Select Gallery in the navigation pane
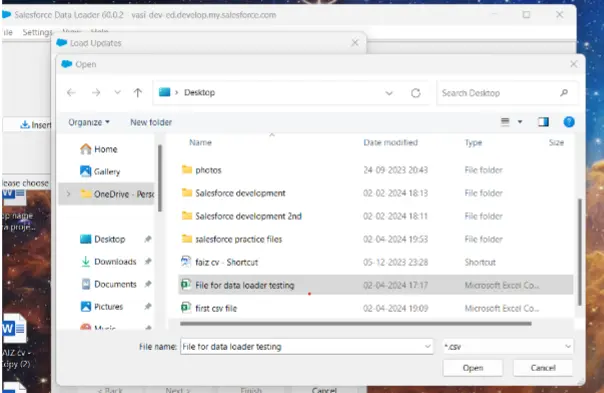Image resolution: width=604 pixels, height=393 pixels. (100, 171)
